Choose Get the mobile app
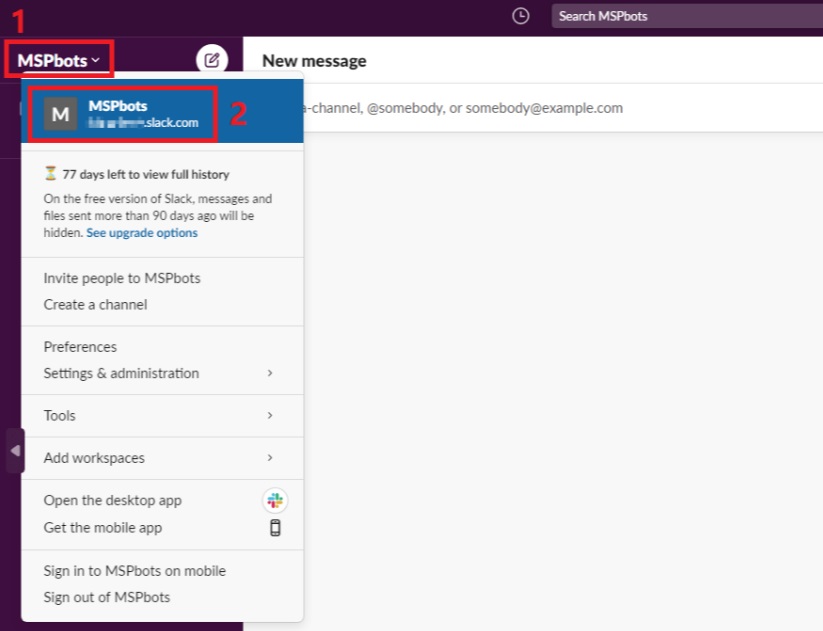The image size is (823, 631). tap(162, 528)
